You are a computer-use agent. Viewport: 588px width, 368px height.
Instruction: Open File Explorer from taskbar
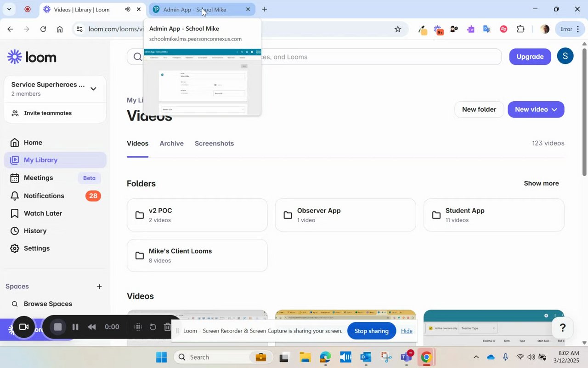[305, 357]
